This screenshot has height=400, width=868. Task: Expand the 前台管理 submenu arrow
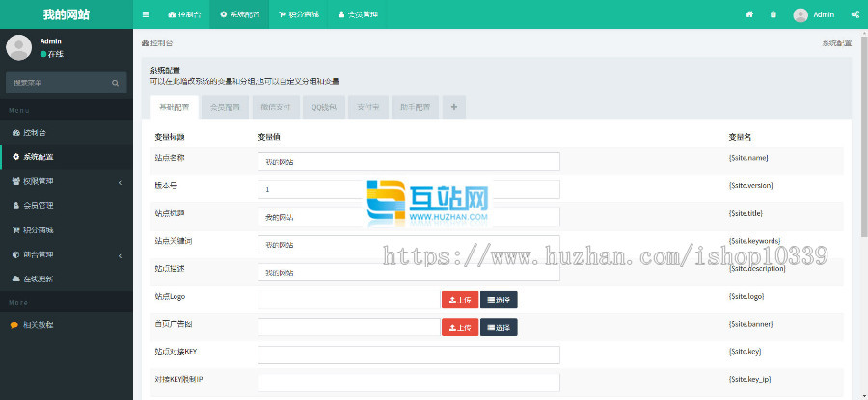121,255
